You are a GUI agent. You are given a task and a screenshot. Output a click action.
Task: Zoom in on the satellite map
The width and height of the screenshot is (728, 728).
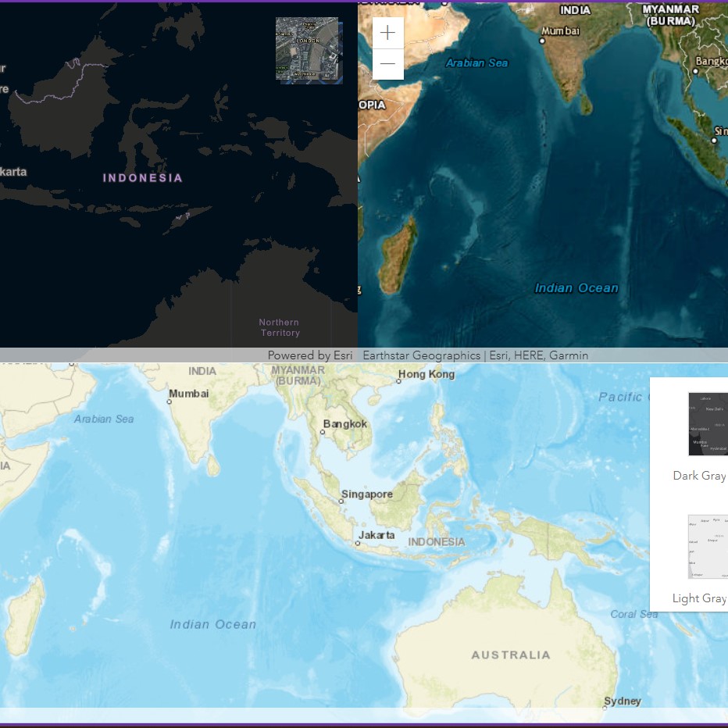(x=388, y=33)
